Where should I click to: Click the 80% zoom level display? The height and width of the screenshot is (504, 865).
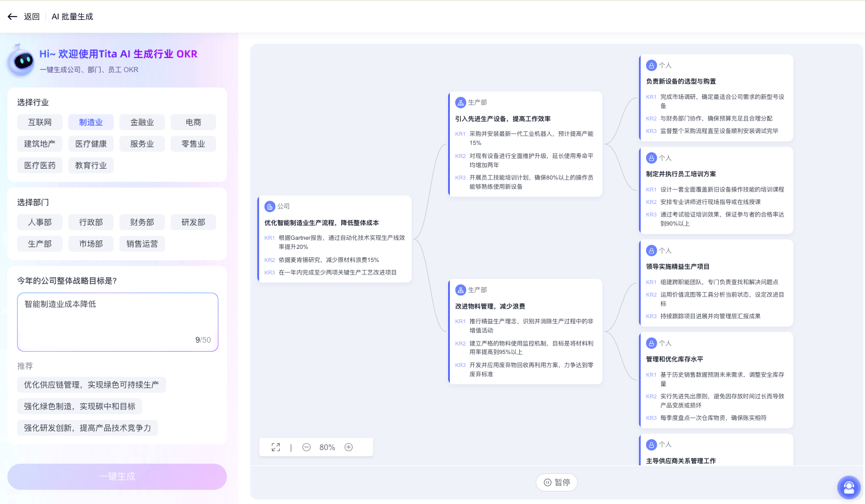tap(327, 447)
